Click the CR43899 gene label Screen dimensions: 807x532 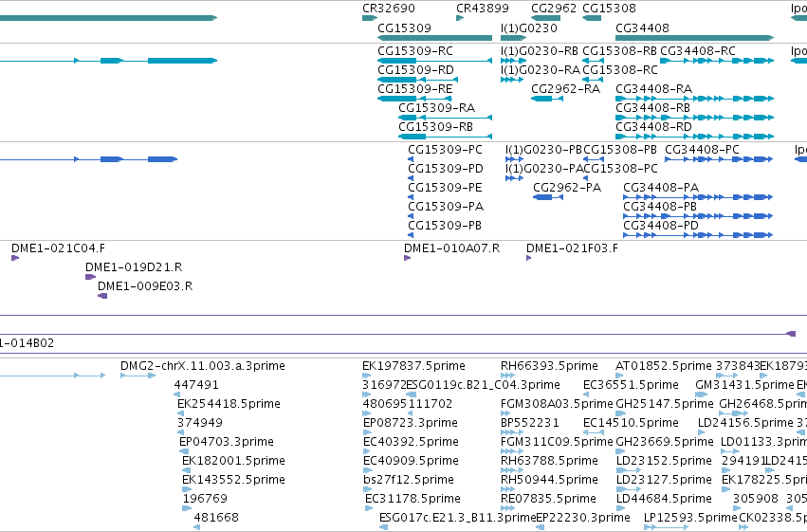click(x=483, y=9)
